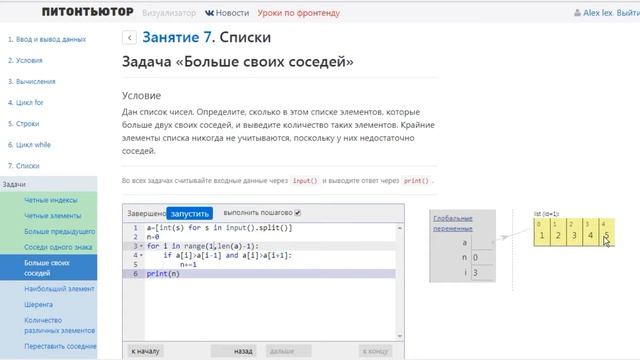This screenshot has height=360, width=640.
Task: Collapse the fold arrow on code line 3
Action: point(141,246)
